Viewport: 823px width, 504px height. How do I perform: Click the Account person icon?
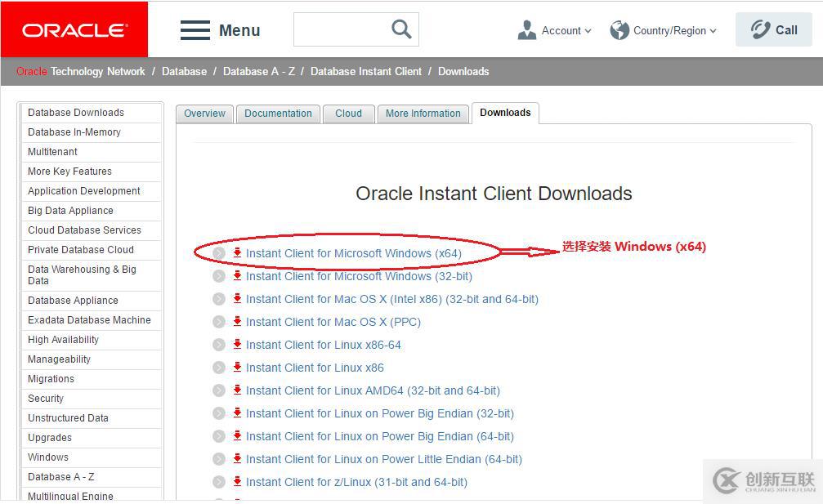tap(526, 30)
